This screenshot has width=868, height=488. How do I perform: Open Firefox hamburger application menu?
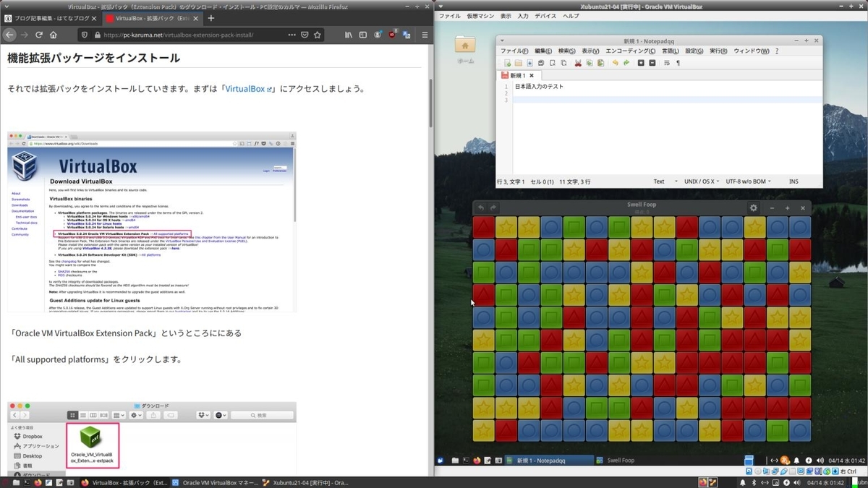point(425,35)
